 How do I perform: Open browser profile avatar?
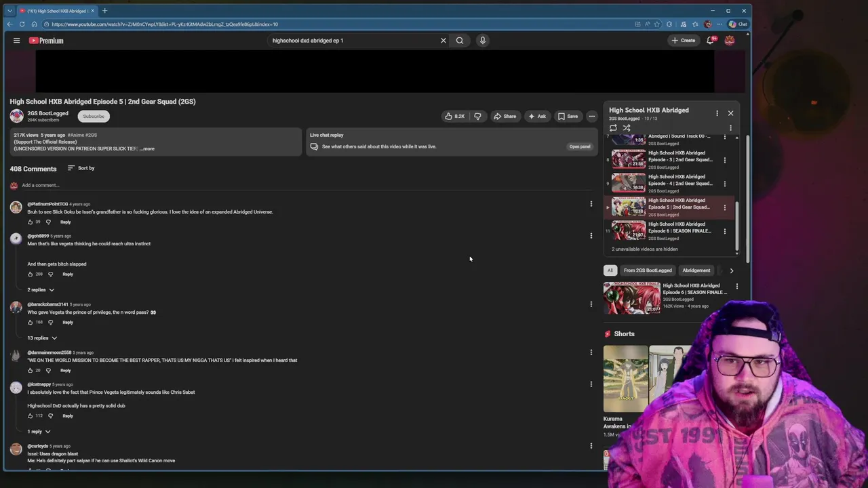(708, 24)
